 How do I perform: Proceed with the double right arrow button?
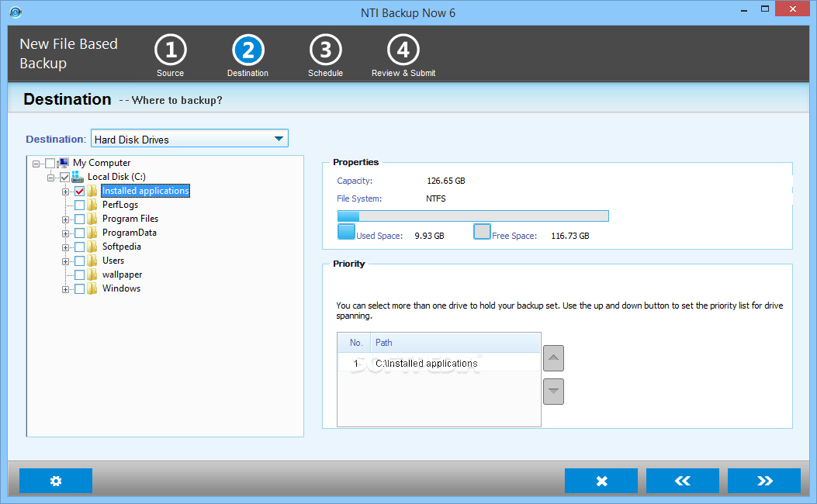(764, 481)
